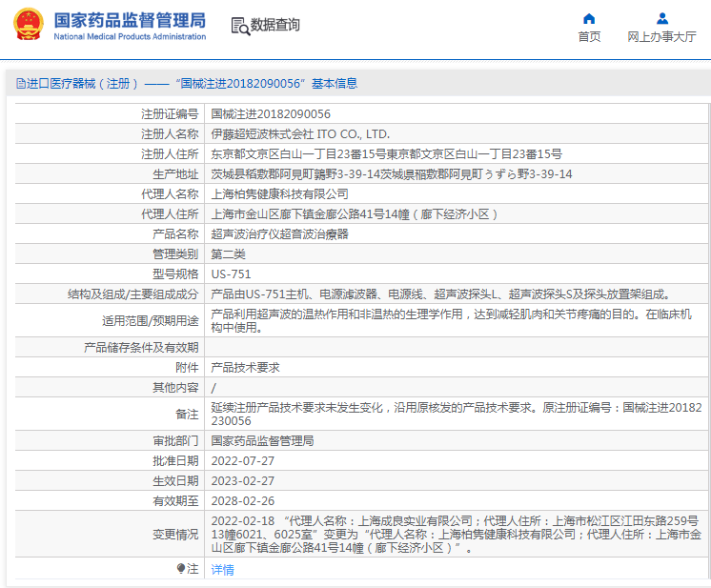Open the 详情 link
Viewport: 711px width, 588px height.
pos(222,570)
